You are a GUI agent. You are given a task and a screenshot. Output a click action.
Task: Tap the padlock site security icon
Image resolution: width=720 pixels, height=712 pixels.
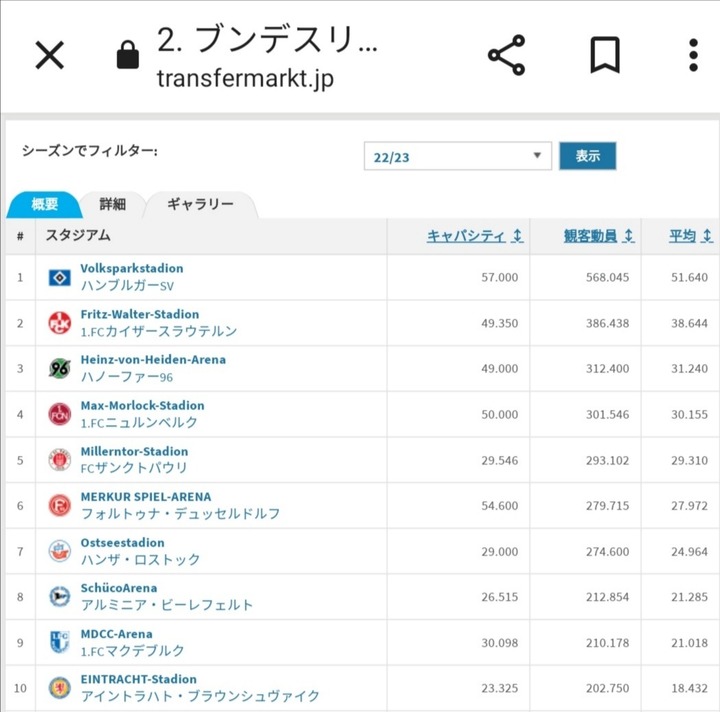pos(128,55)
